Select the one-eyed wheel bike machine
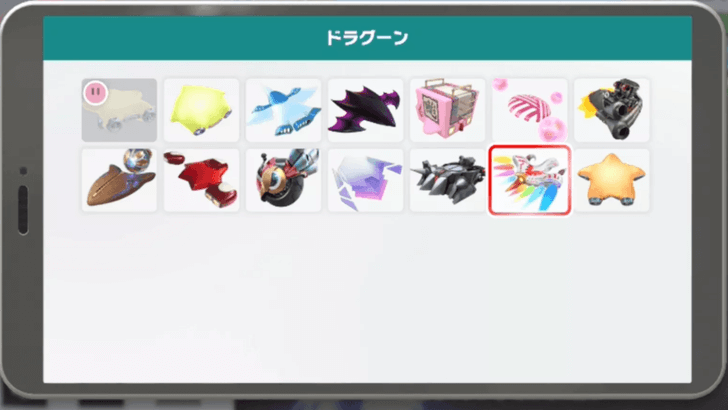The height and width of the screenshot is (410, 728). pyautogui.click(x=283, y=180)
